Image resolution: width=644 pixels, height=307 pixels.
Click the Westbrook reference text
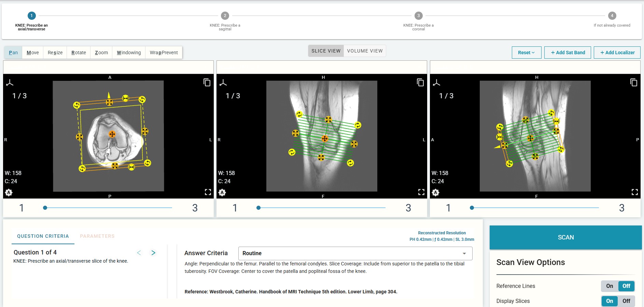click(291, 292)
